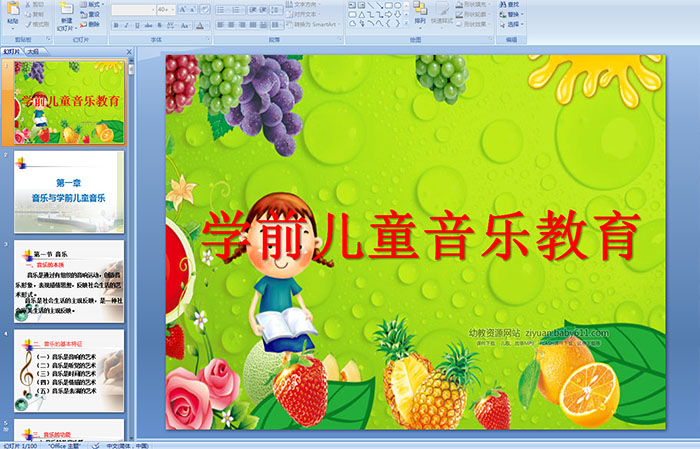Image resolution: width=700 pixels, height=449 pixels.
Task: Open Paragraph group dialog launcher
Action: [x=340, y=39]
